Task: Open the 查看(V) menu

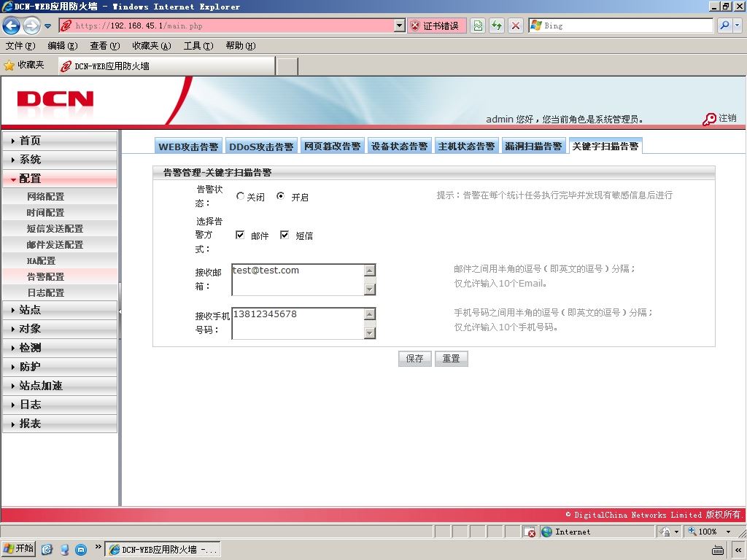Action: point(105,46)
